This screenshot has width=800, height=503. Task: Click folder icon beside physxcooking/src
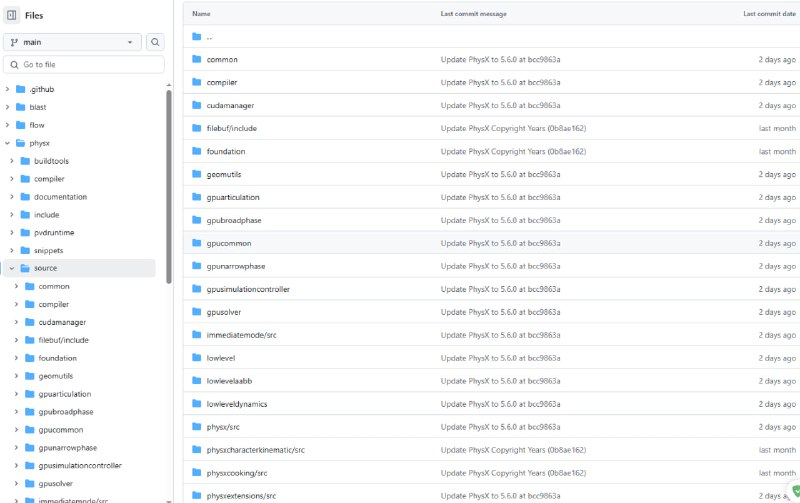click(x=197, y=473)
